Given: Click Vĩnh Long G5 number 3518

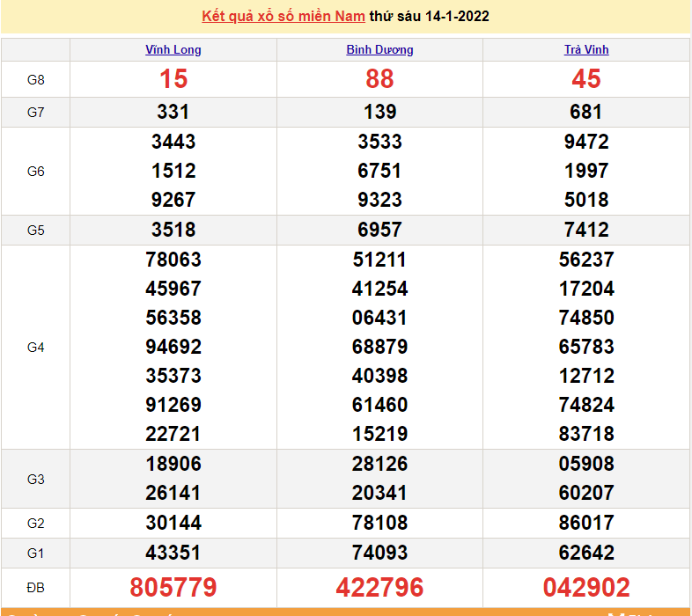Looking at the screenshot, I should click(173, 230).
